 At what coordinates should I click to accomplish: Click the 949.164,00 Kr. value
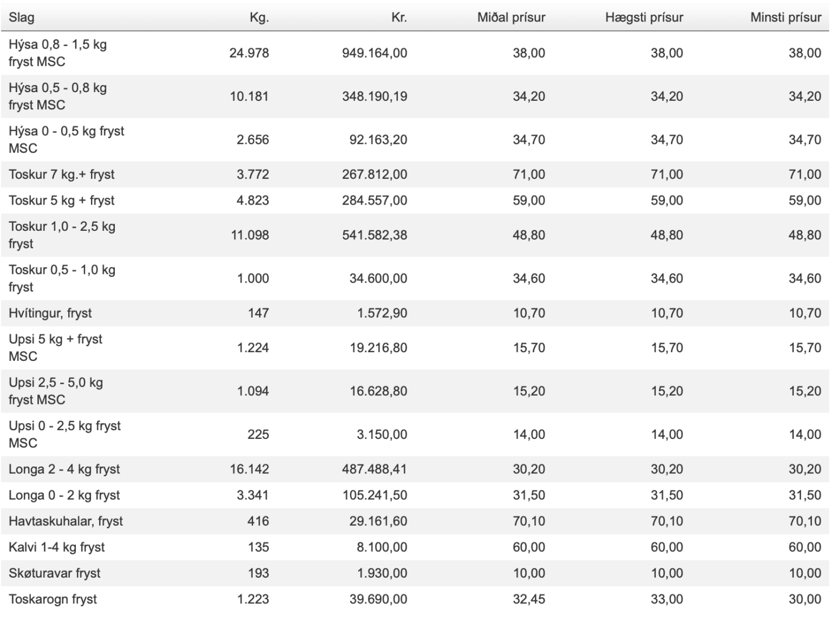[x=374, y=53]
